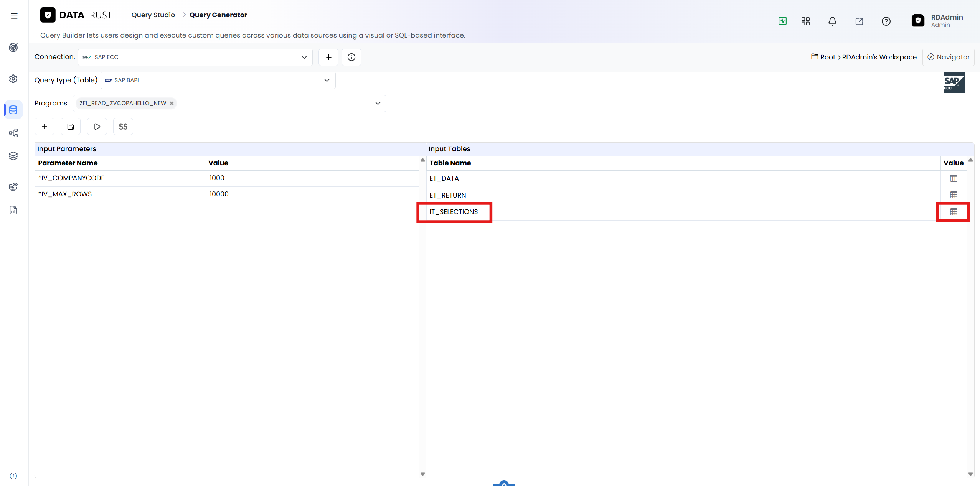The image size is (980, 486).
Task: Open the help question mark icon
Action: tap(886, 21)
